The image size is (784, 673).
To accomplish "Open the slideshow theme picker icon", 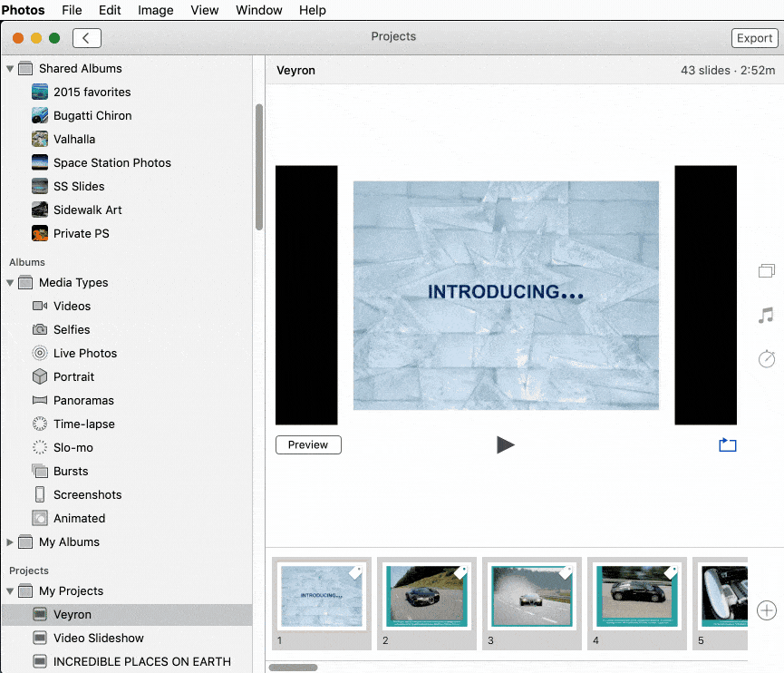I will (x=767, y=271).
